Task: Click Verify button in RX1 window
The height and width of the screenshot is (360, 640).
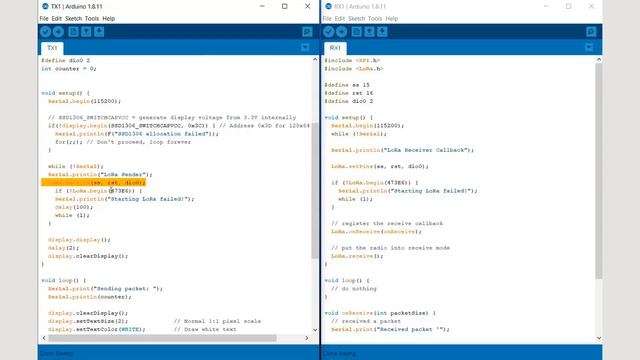Action: click(329, 31)
